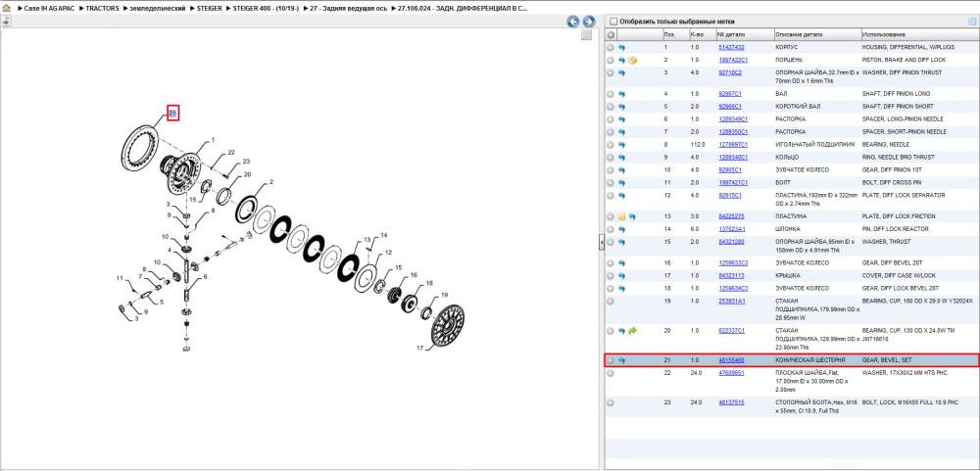The image size is (980, 471).
Task: Open земледельческий breadcrumb
Action: (x=157, y=10)
